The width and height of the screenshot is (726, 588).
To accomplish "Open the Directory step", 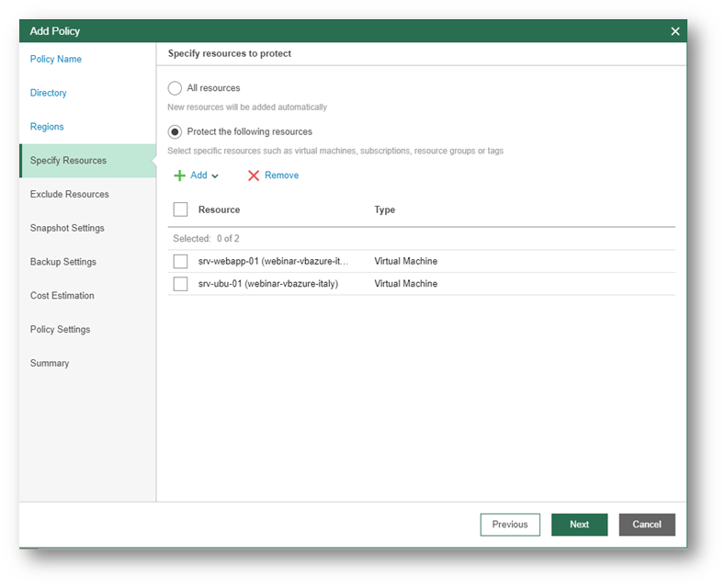I will point(48,93).
